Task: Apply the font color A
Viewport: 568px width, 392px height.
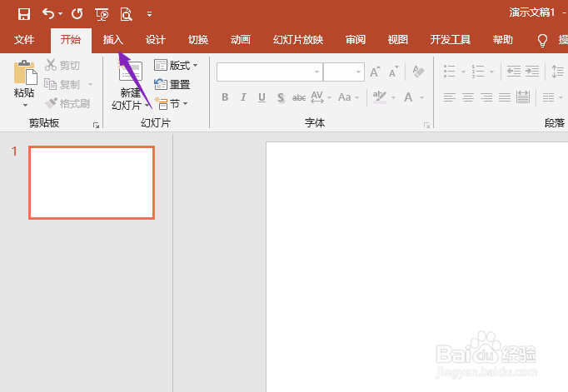Action: 409,97
